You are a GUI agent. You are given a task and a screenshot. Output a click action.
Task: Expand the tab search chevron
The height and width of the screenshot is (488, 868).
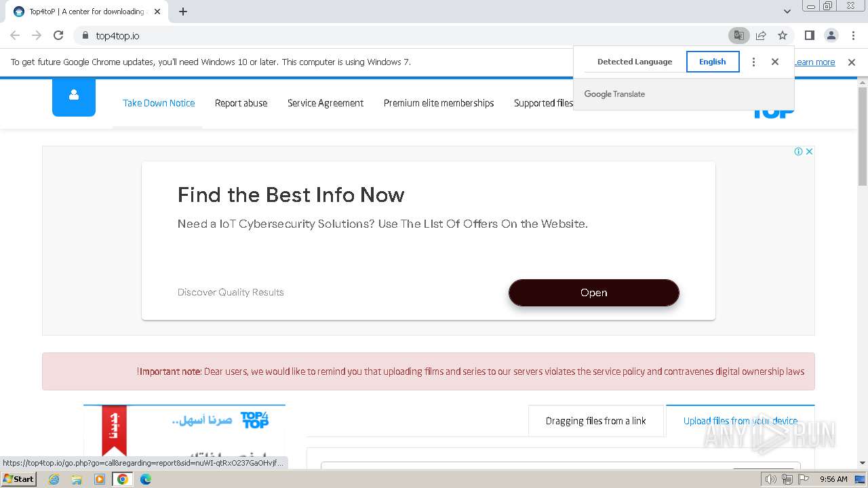pos(787,12)
